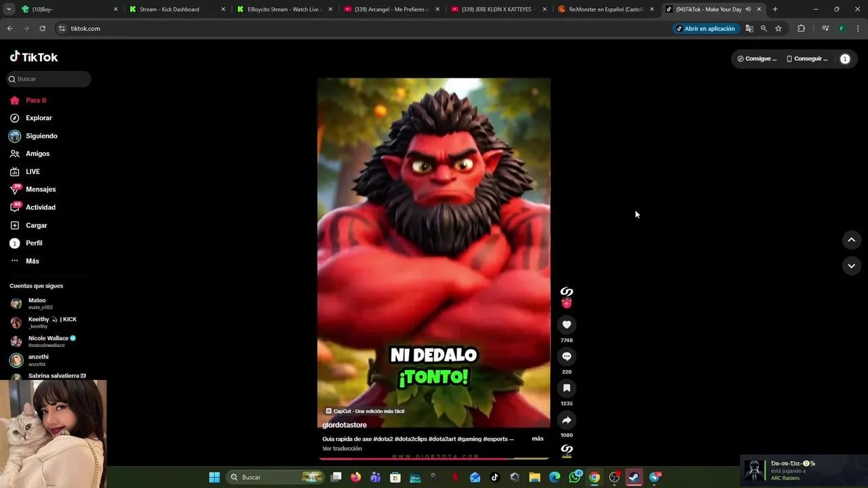Switch to Arcangel - Me Prefieres tab
This screenshot has width=868, height=488.
(x=392, y=9)
